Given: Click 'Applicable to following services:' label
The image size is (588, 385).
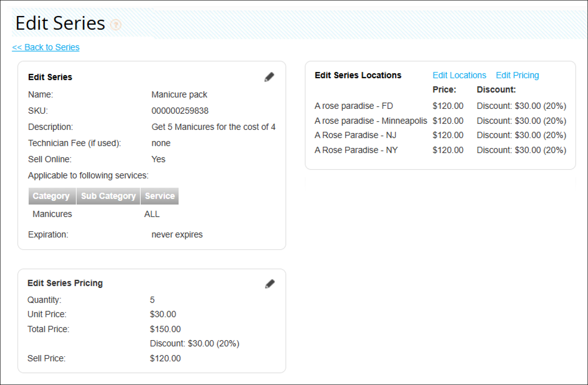Looking at the screenshot, I should coord(89,176).
